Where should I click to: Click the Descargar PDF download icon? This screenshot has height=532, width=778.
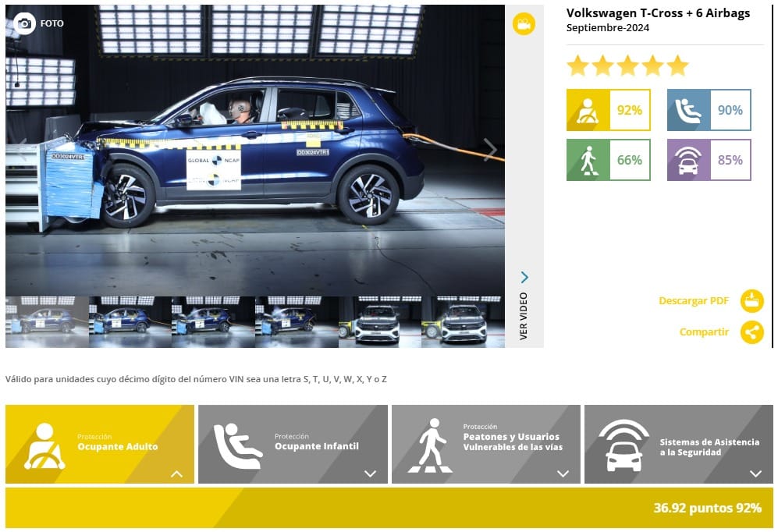click(x=751, y=301)
